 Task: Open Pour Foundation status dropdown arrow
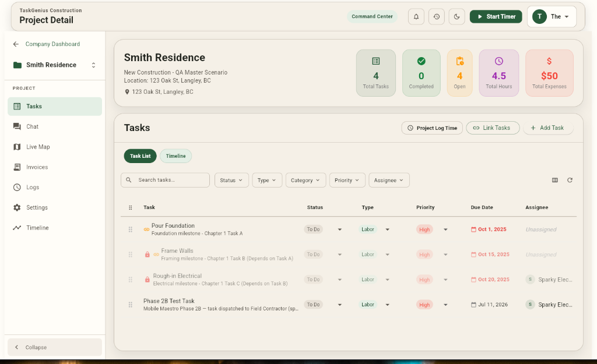(x=340, y=229)
